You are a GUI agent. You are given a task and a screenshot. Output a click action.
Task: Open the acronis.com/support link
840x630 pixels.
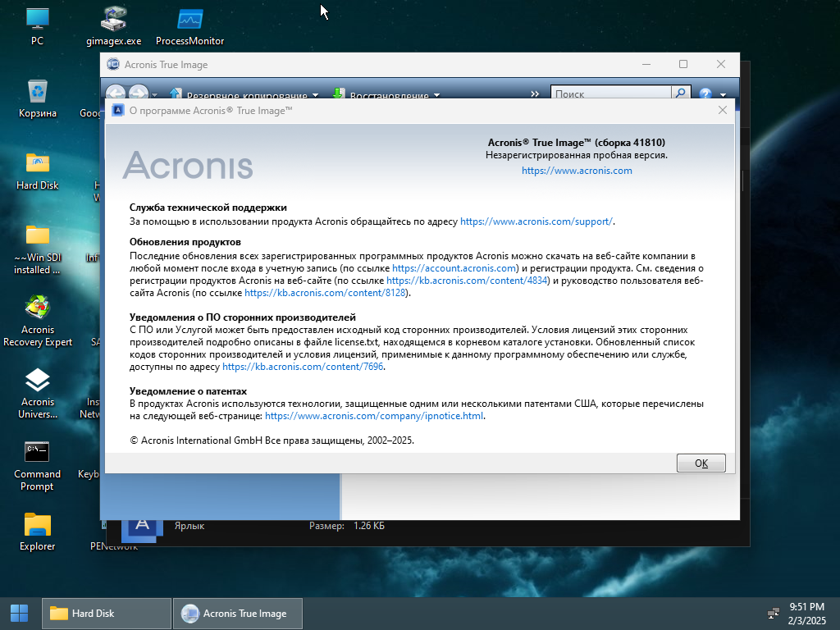point(536,221)
